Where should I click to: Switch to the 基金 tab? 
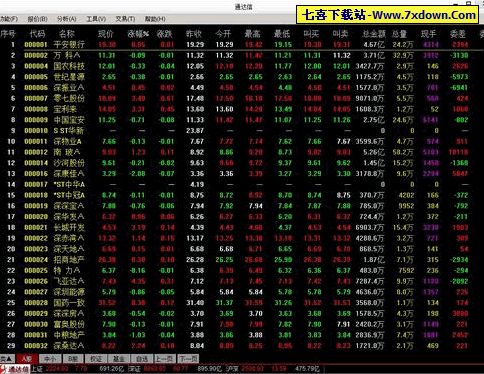[119, 359]
